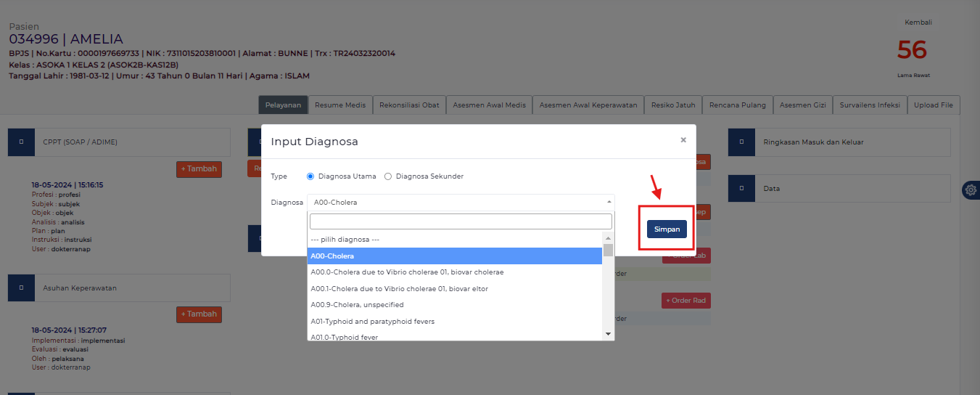This screenshot has height=395, width=980.
Task: Click the Data panel square icon
Action: (741, 189)
